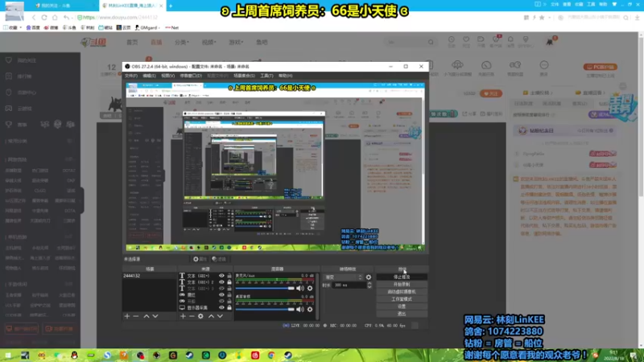
Task: Toggle lock on 文本 (GDI+) source
Action: (229, 276)
